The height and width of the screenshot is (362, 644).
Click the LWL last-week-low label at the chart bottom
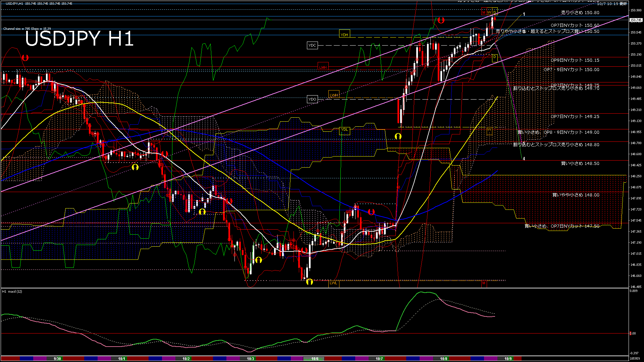[x=333, y=283]
